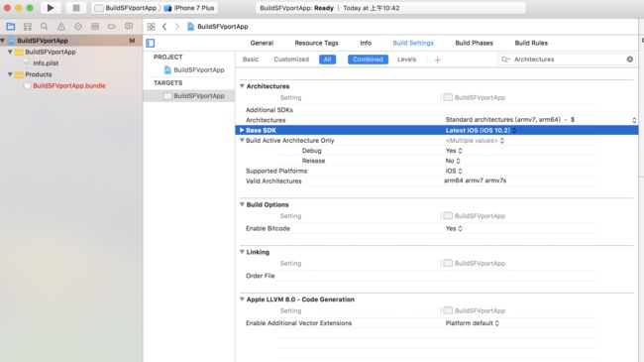Open the General tab
644x362 pixels.
point(262,43)
